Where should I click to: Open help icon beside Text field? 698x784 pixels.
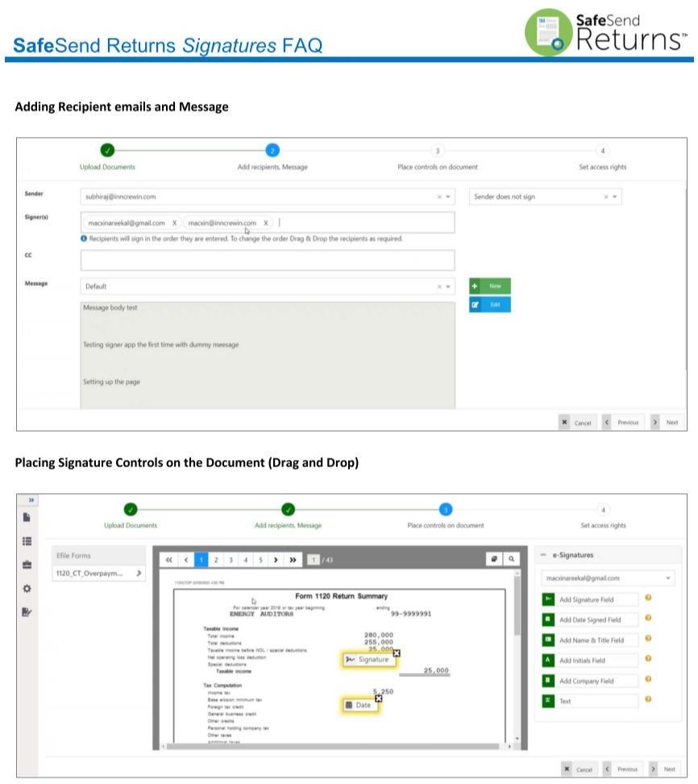pyautogui.click(x=648, y=699)
